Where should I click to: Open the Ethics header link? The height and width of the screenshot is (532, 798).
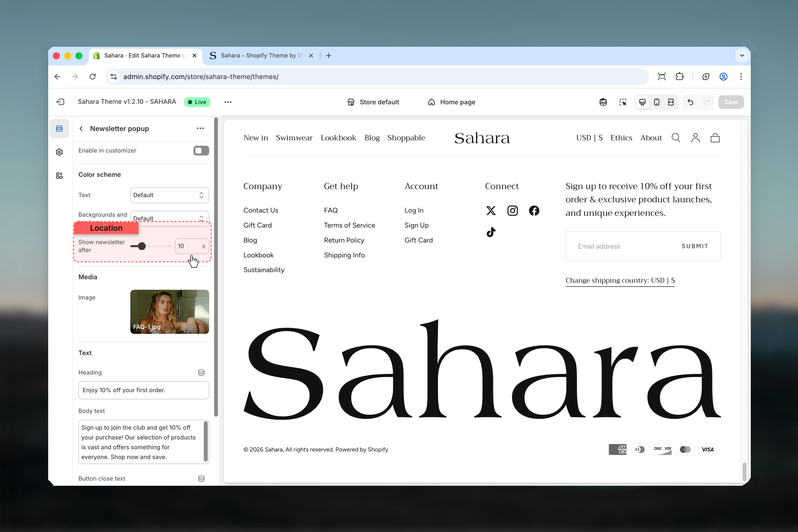coord(621,138)
